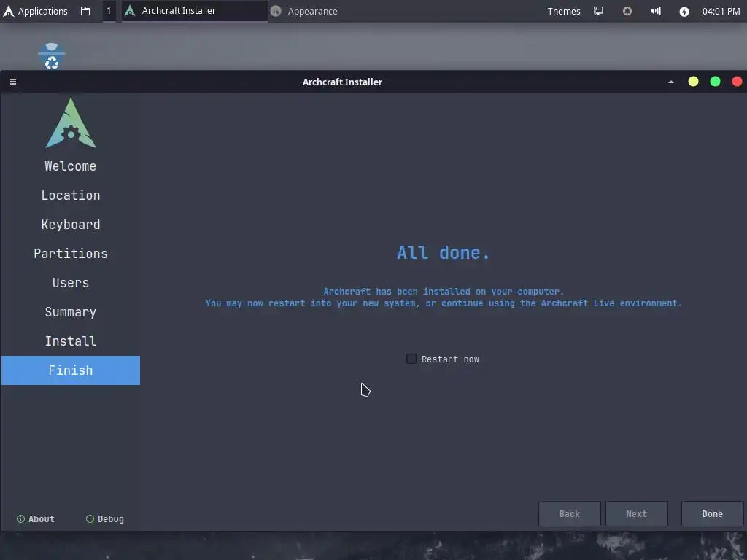Click the Done button

(x=712, y=514)
